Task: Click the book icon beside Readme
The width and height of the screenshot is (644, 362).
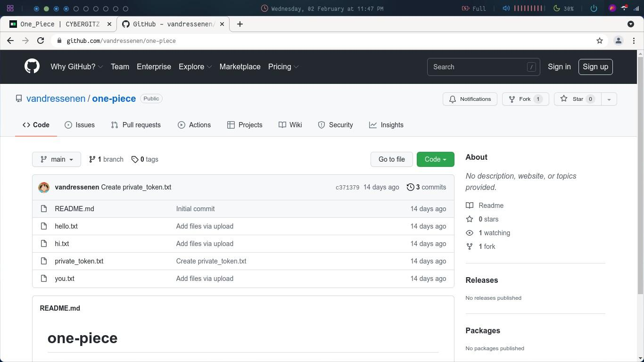Action: [x=470, y=206]
